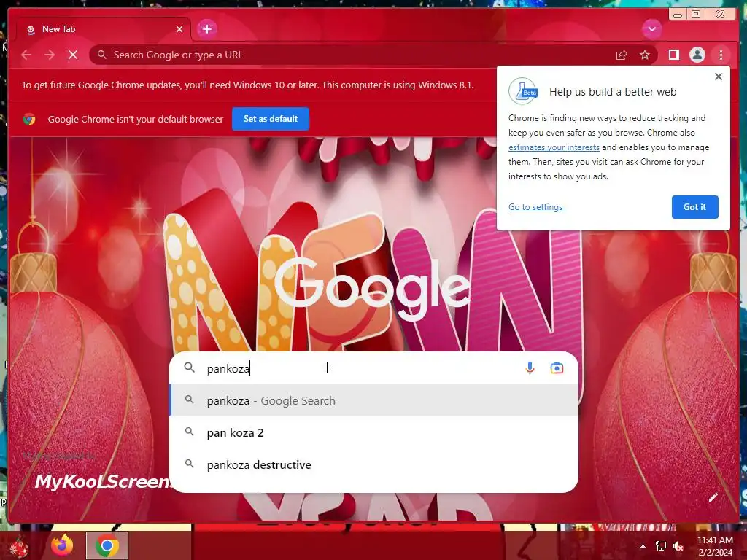Image resolution: width=747 pixels, height=560 pixels.
Task: Open the Start ornament button
Action: tap(19, 547)
